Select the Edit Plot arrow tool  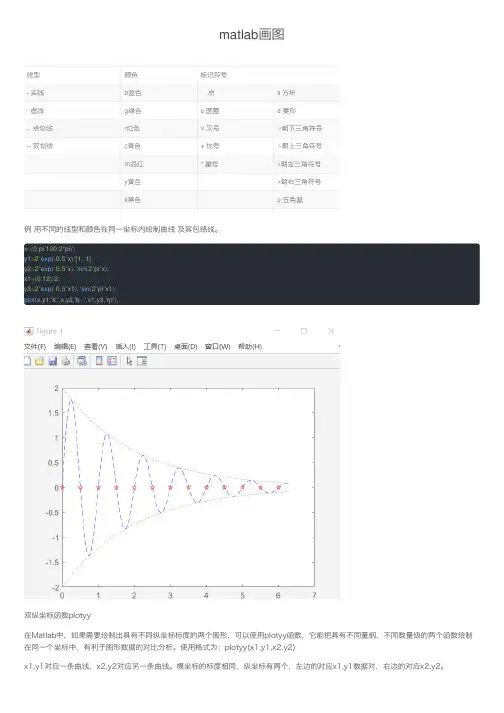pos(129,361)
